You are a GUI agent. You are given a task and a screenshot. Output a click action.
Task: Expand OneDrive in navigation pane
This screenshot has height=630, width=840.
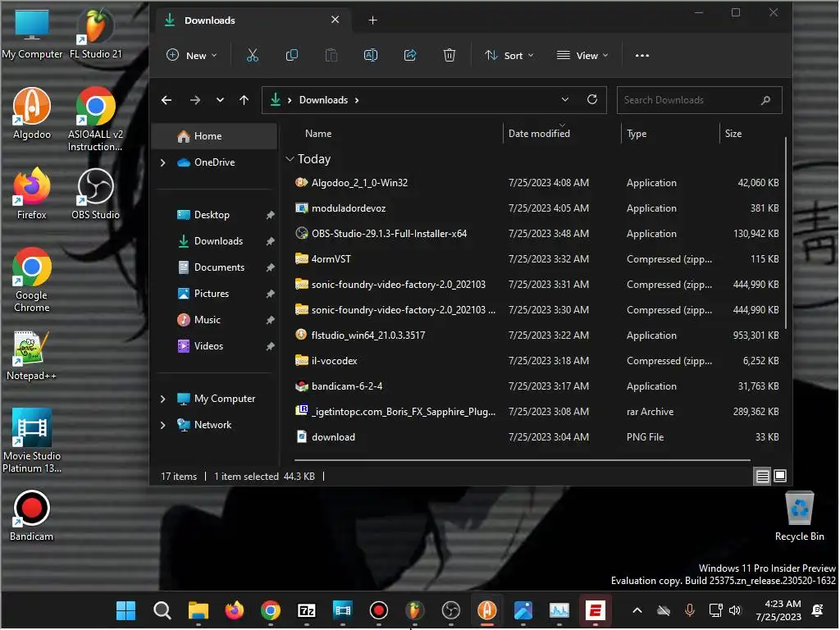point(163,162)
